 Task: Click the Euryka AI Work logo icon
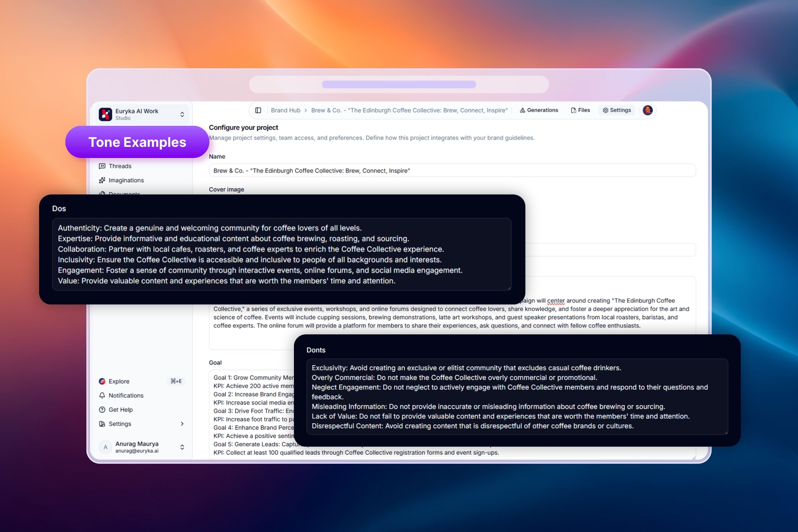(105, 114)
